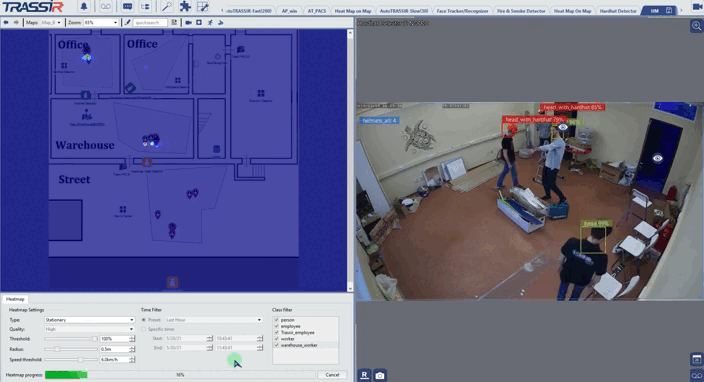Screen dimensions: 704x382
Task: Click the pencil edit map icon
Action: point(127,22)
